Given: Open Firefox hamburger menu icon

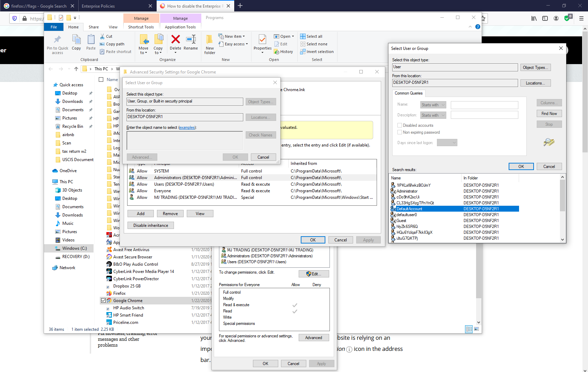Looking at the screenshot, I should tap(581, 18).
